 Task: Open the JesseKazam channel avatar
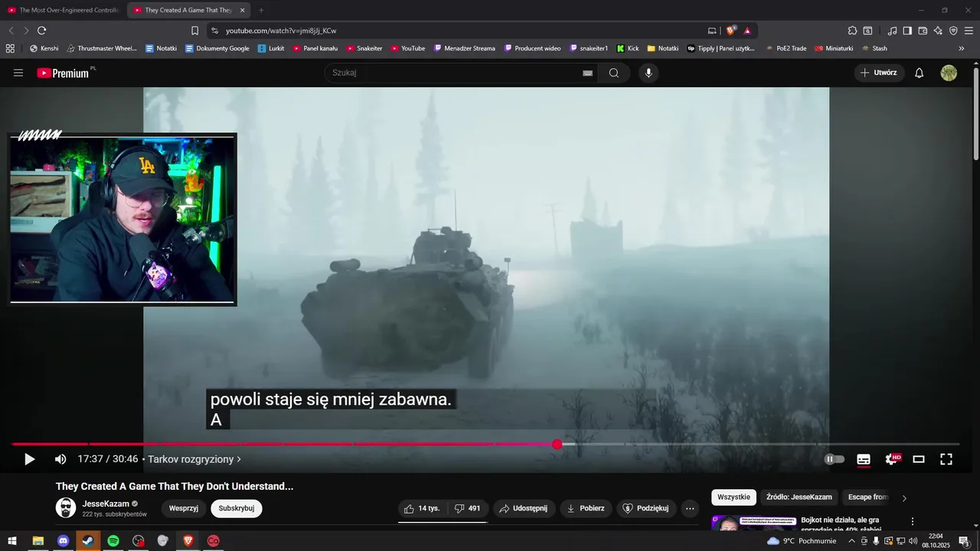[66, 507]
